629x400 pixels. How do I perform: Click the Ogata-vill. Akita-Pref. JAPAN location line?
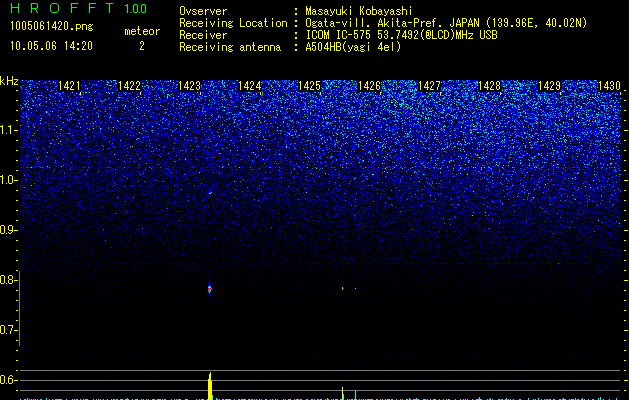tap(446, 23)
